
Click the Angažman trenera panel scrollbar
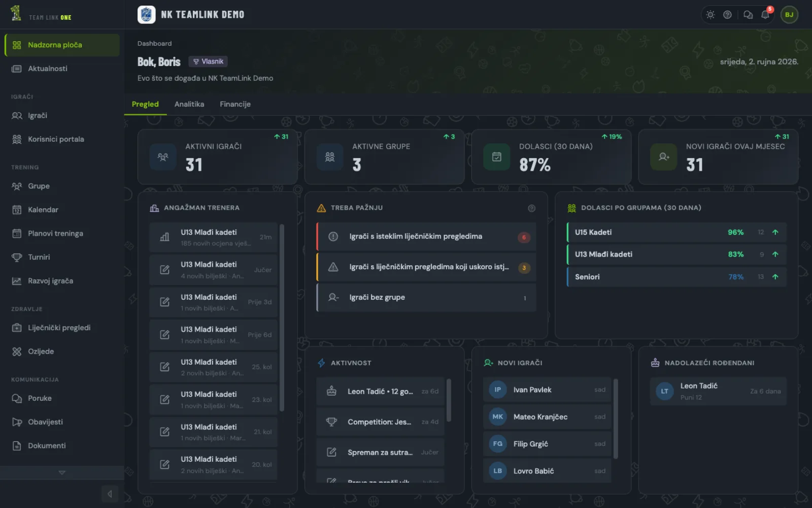[x=282, y=317]
